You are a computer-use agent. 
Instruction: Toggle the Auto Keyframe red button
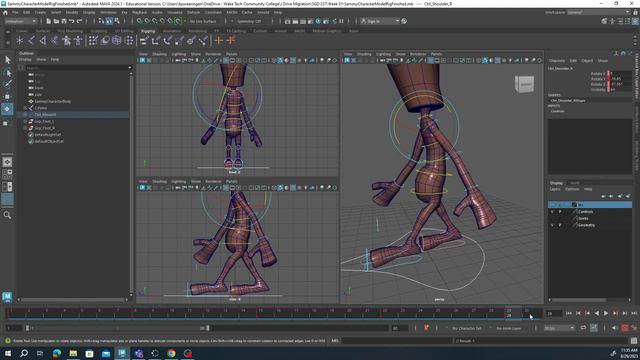pos(624,328)
